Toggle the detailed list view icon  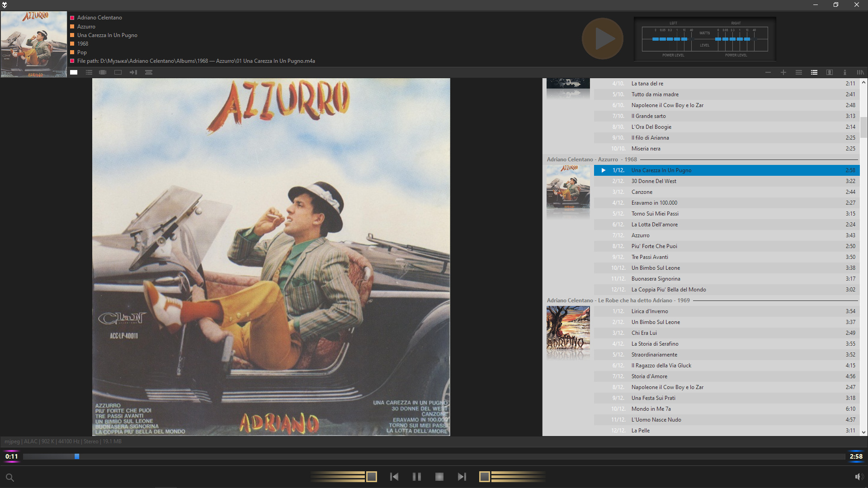pos(814,72)
